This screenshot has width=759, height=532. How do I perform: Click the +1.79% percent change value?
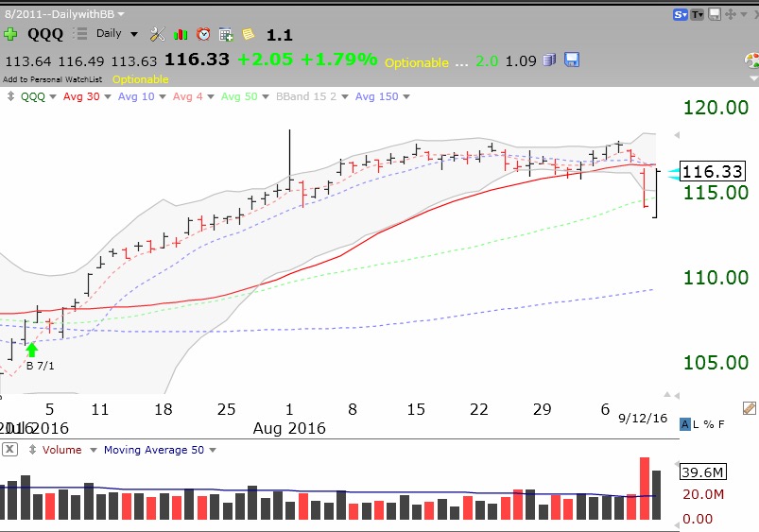tap(338, 59)
